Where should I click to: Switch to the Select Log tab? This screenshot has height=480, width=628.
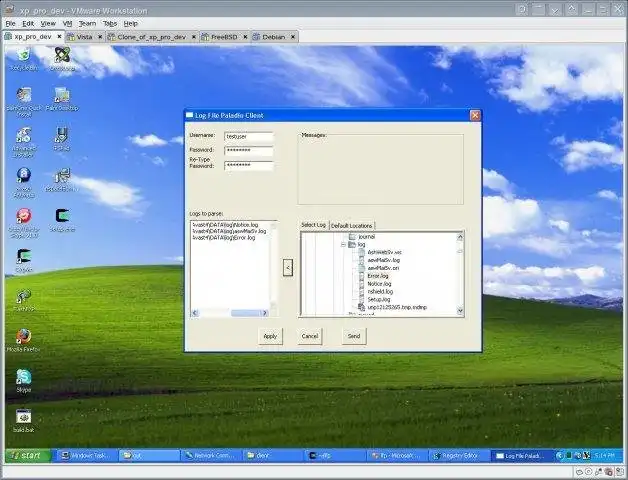(x=314, y=225)
